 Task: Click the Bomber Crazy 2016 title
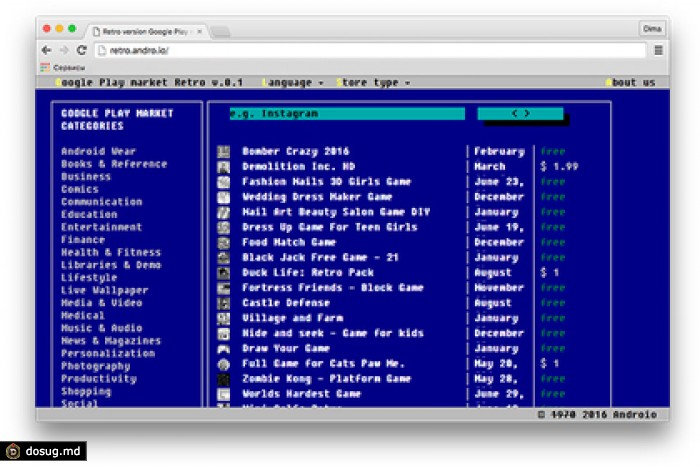(x=296, y=151)
